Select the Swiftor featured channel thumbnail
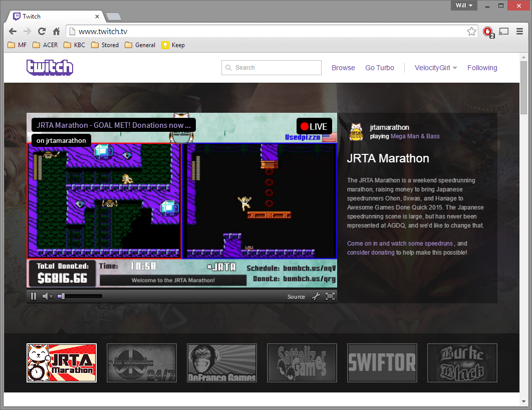This screenshot has height=410, width=532. click(382, 362)
